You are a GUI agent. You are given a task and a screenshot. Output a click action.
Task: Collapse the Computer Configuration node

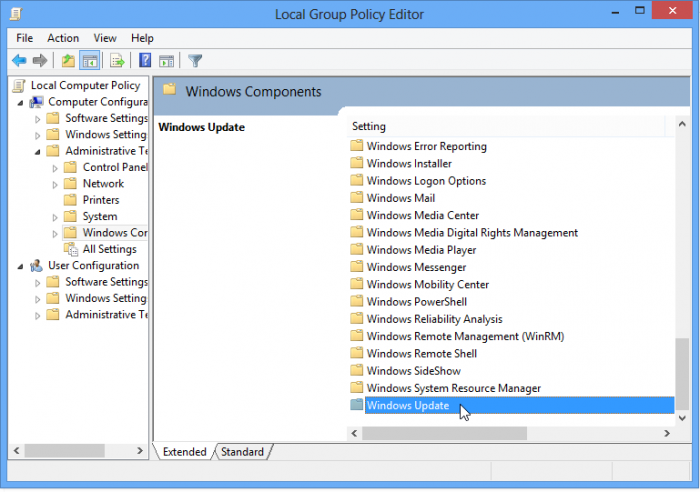click(21, 103)
